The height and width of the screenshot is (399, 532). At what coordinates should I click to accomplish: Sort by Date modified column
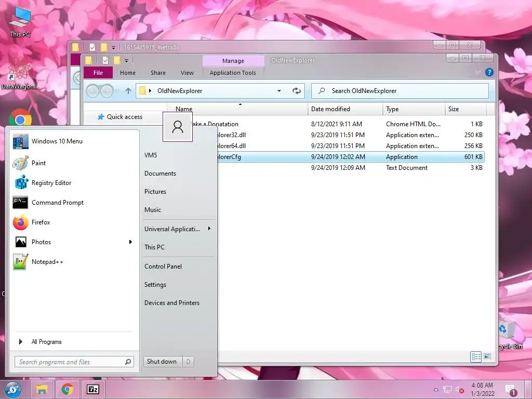[345, 109]
